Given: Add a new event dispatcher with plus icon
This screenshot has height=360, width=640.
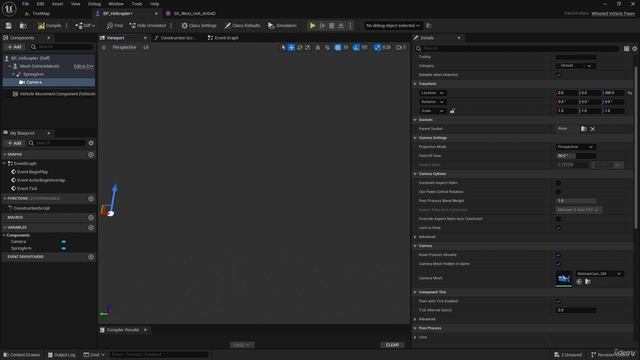Looking at the screenshot, I should click(x=91, y=257).
